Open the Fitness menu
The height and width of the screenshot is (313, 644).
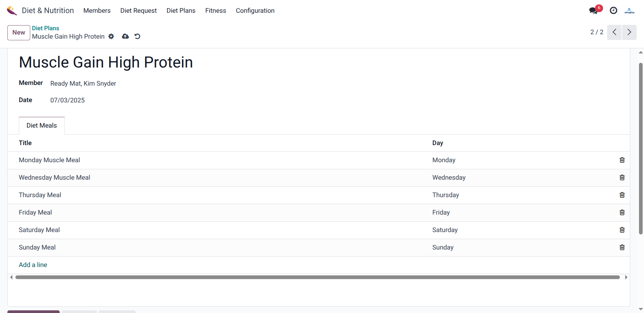[x=215, y=11]
